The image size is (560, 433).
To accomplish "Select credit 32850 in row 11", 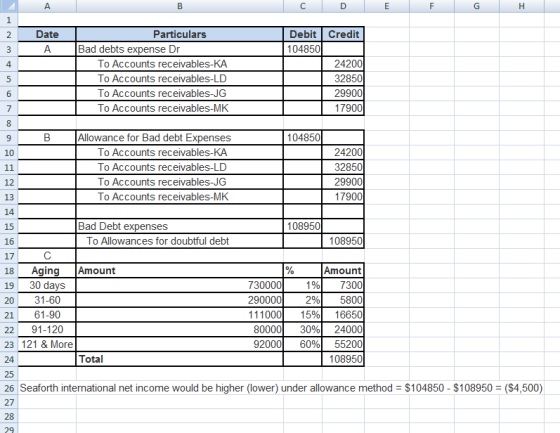I will pos(343,167).
